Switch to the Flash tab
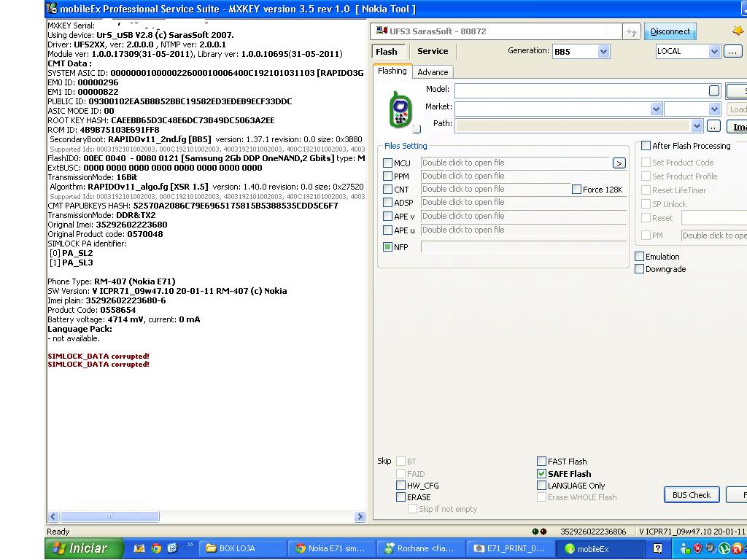 point(387,52)
